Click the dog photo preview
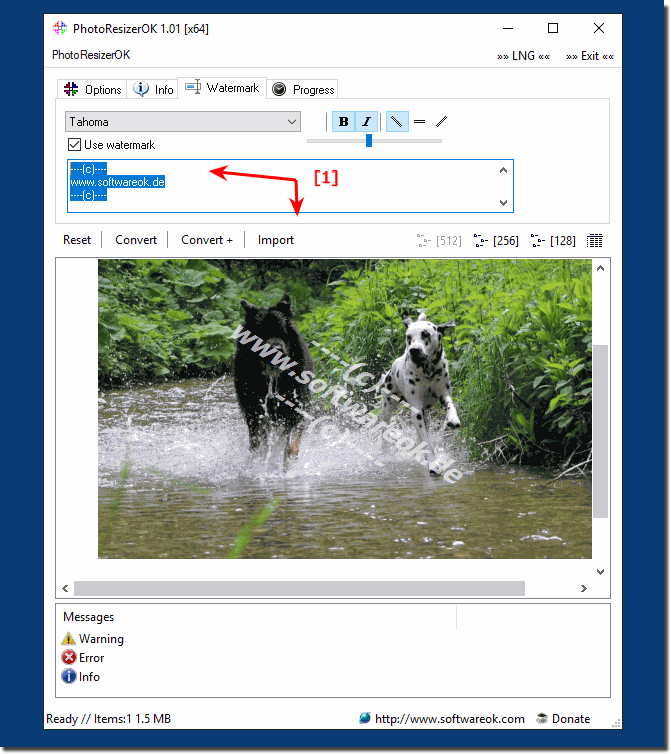This screenshot has height=754, width=671. [345, 409]
